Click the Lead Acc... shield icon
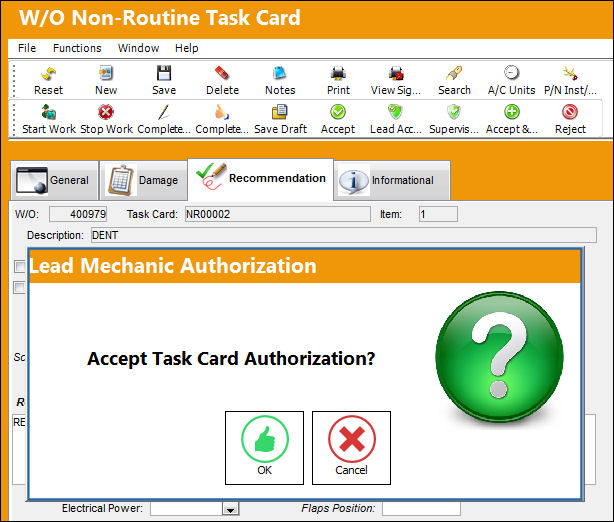 (395, 112)
